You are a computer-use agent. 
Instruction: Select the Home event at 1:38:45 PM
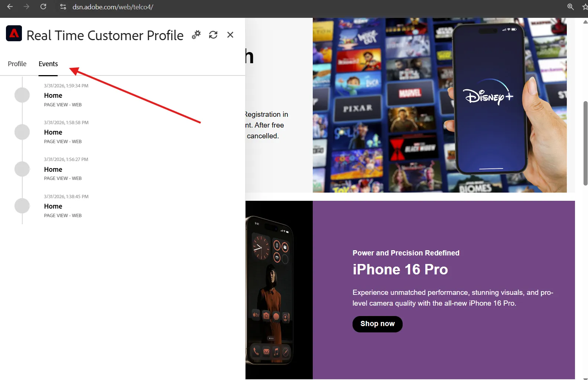tap(53, 206)
